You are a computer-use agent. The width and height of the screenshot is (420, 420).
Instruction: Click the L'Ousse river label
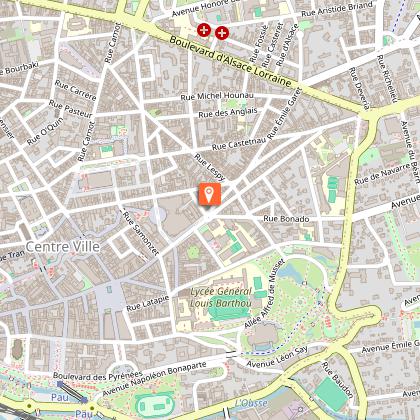pyautogui.click(x=251, y=403)
